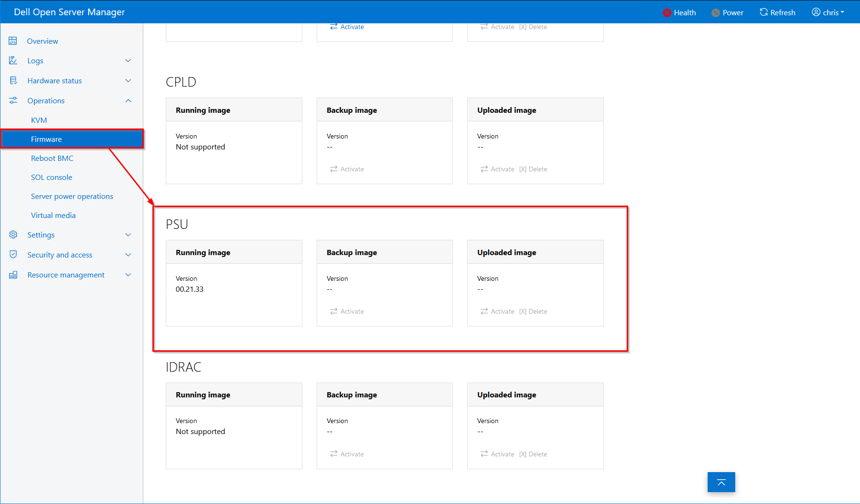The width and height of the screenshot is (860, 504).
Task: Click the Operations sliders icon
Action: 13,100
